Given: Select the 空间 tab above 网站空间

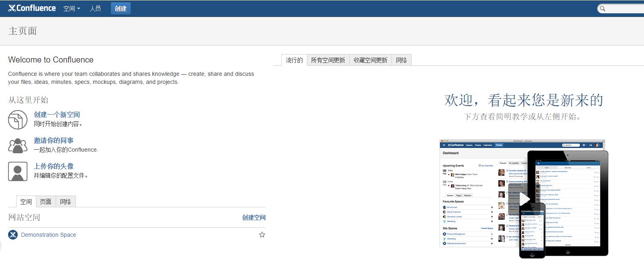Looking at the screenshot, I should [26, 202].
